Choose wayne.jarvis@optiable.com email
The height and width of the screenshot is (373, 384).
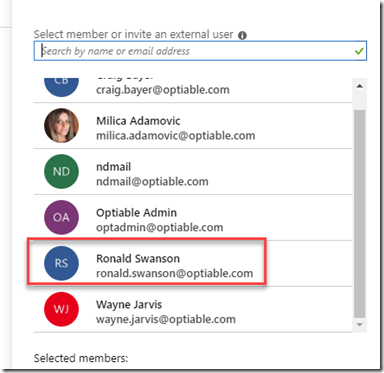click(166, 320)
